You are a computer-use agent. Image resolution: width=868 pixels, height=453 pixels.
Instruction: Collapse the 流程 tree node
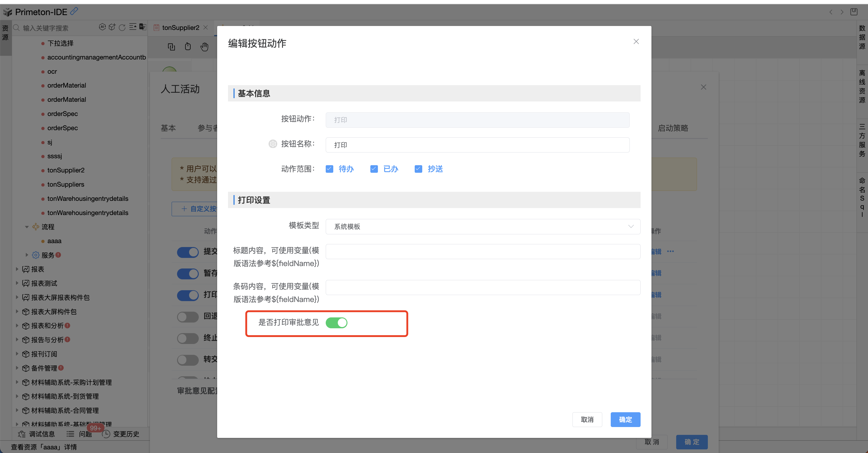[27, 227]
